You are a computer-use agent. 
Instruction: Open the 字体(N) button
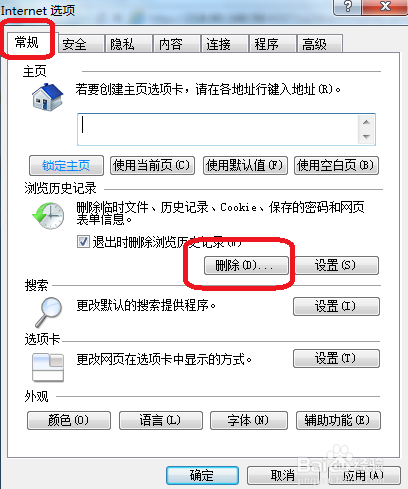[x=249, y=420]
